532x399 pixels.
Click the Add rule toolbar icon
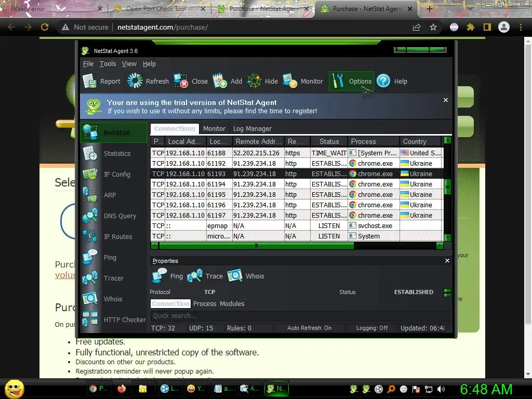click(228, 82)
